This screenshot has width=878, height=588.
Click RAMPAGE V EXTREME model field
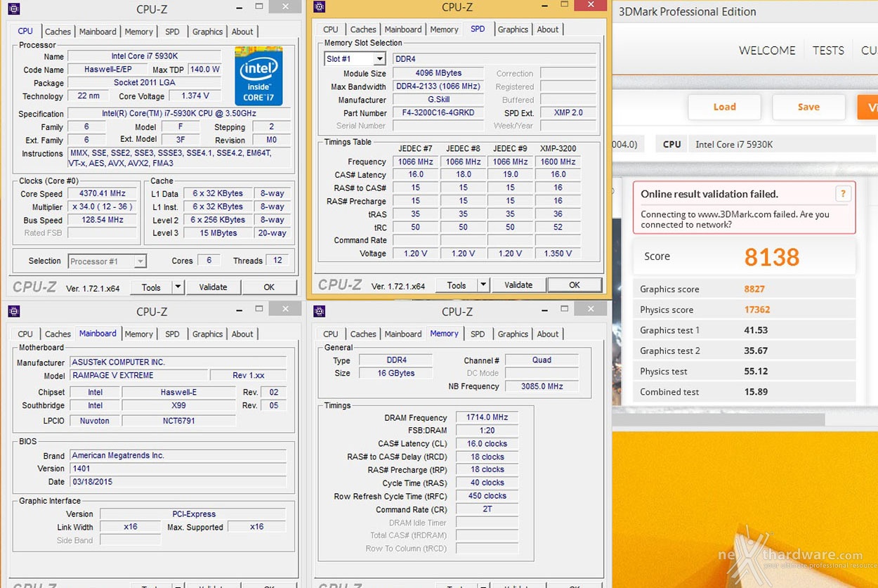[138, 375]
